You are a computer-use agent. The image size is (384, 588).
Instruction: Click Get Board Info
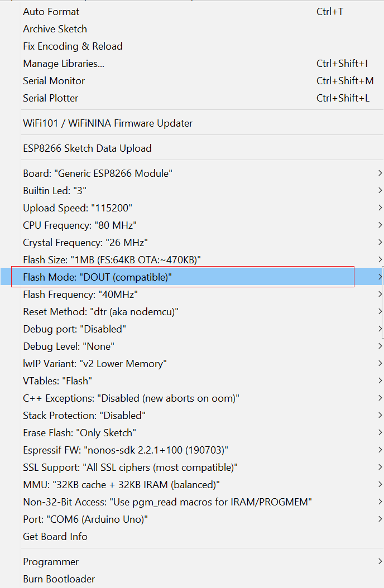point(55,537)
